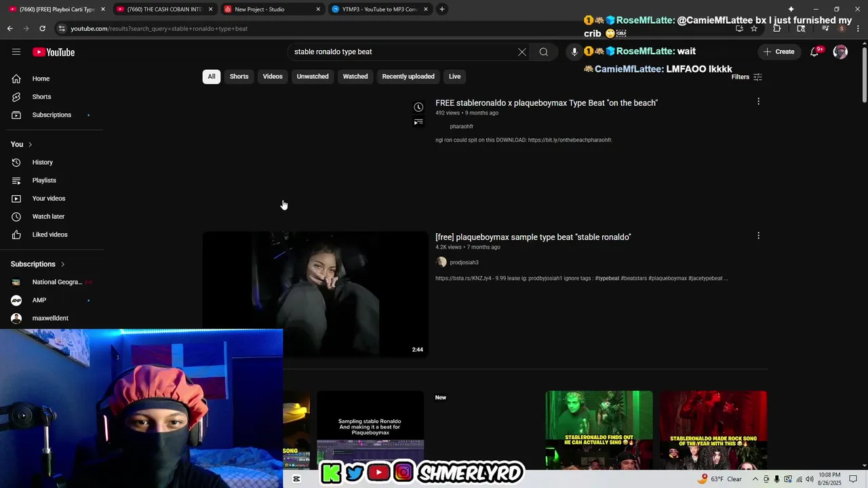The width and height of the screenshot is (868, 488).
Task: Go back with the browser back arrow
Action: point(9,28)
